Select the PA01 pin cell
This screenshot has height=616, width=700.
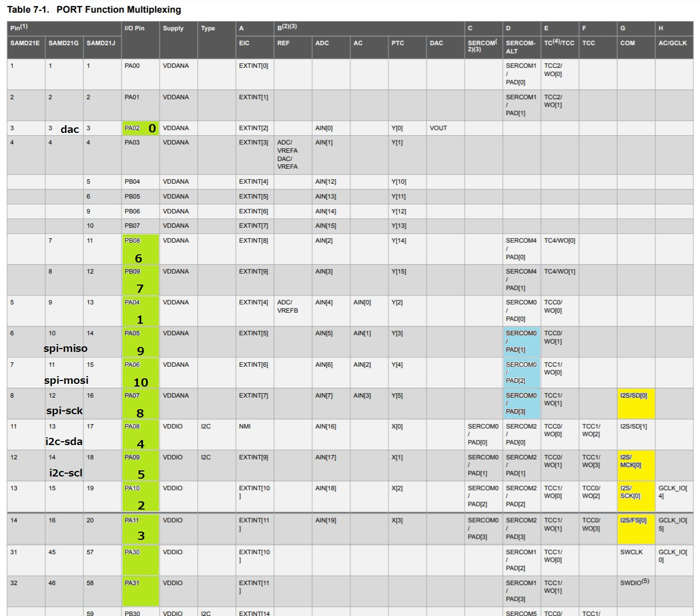(x=140, y=105)
